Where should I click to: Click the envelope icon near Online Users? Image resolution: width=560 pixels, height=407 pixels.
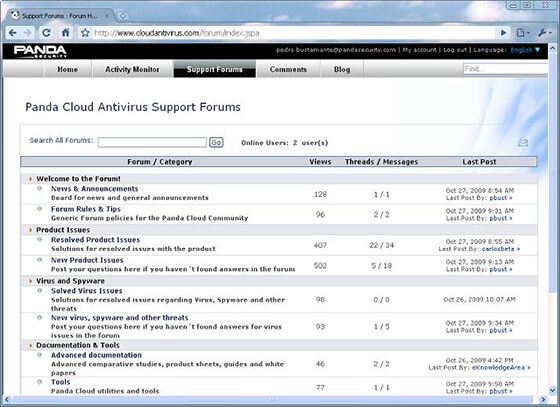(x=523, y=142)
